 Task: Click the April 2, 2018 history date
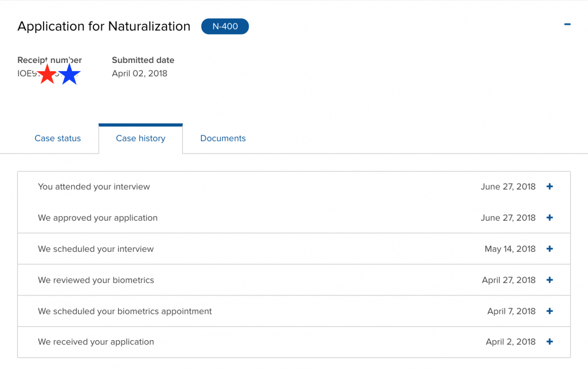click(x=510, y=341)
